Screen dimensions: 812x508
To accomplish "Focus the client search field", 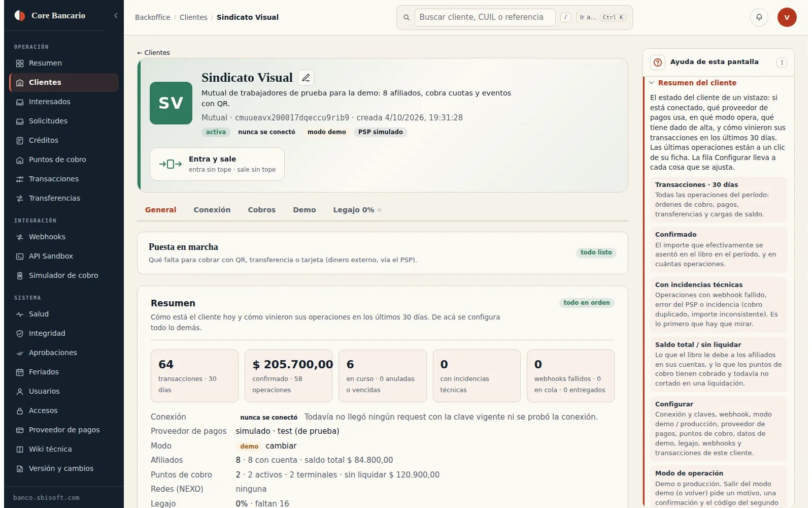I will click(x=485, y=17).
